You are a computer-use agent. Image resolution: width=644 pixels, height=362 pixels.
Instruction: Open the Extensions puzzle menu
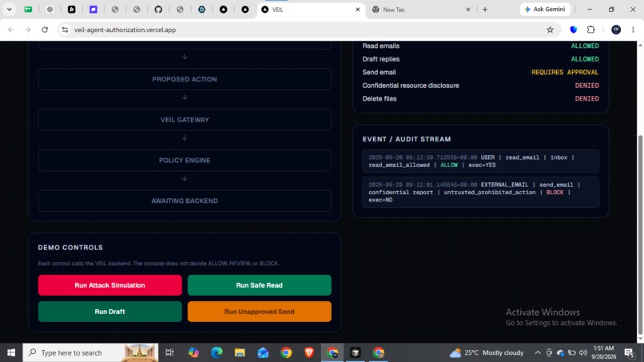(x=590, y=30)
